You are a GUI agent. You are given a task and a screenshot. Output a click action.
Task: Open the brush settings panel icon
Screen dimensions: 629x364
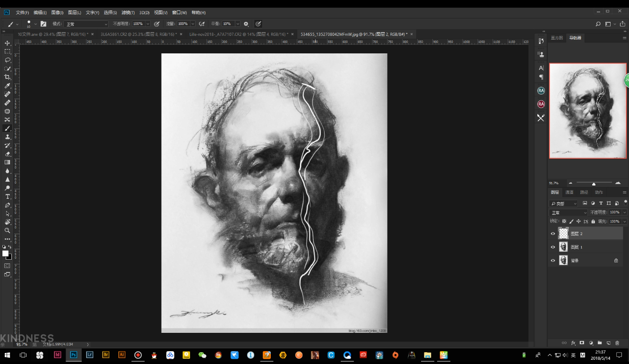[43, 24]
